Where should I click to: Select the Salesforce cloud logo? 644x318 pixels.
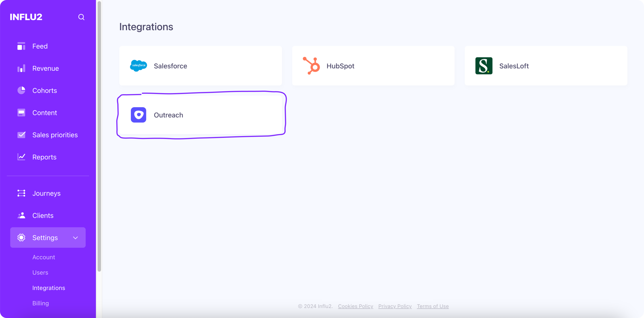[138, 66]
